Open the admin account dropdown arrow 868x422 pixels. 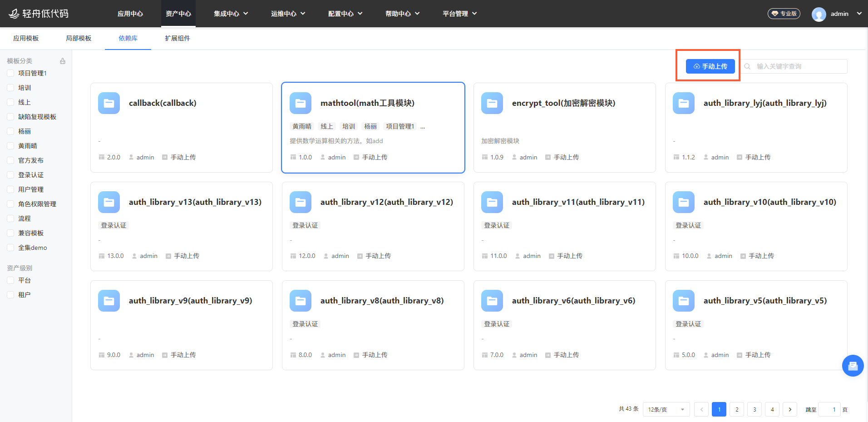point(859,14)
